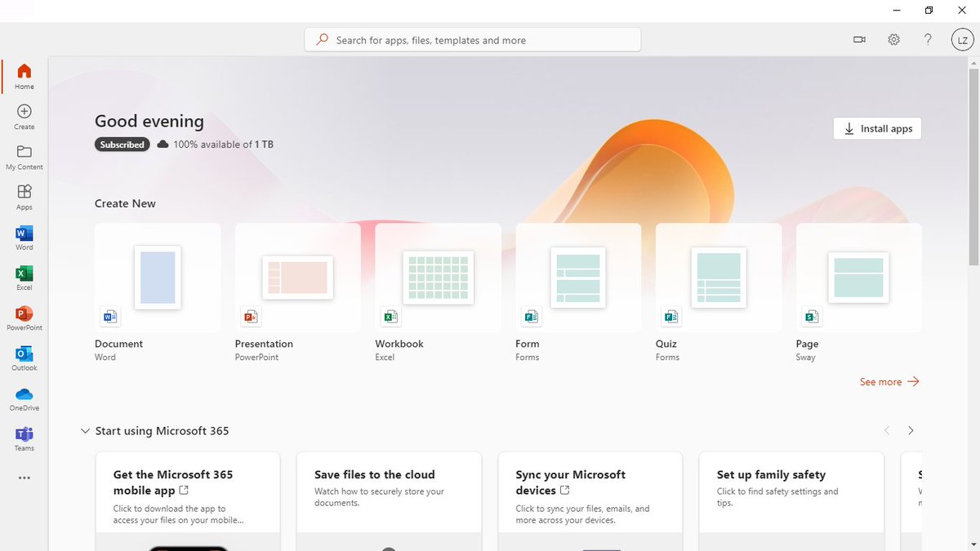Image resolution: width=980 pixels, height=551 pixels.
Task: Click external link icon on Sync devices card
Action: (x=564, y=491)
